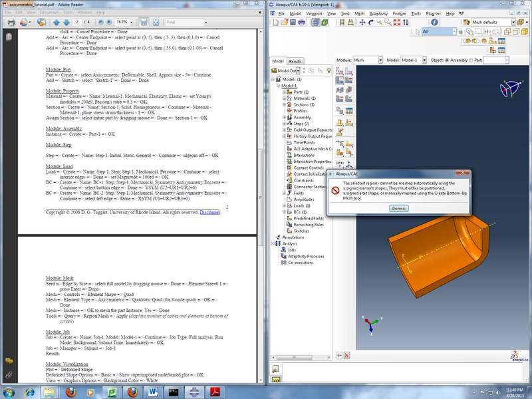The height and width of the screenshot is (399, 532).
Task: Click the page number field in Reader
Action: pyautogui.click(x=77, y=23)
